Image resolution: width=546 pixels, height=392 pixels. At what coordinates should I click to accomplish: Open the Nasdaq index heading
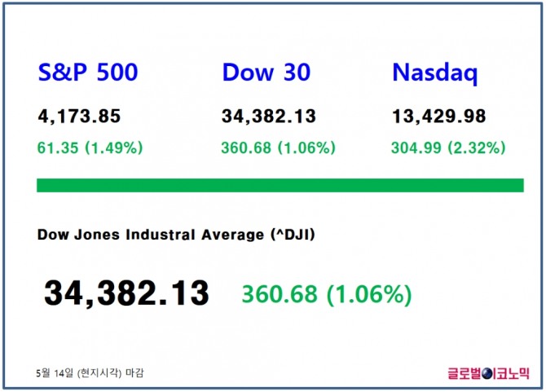pyautogui.click(x=434, y=73)
